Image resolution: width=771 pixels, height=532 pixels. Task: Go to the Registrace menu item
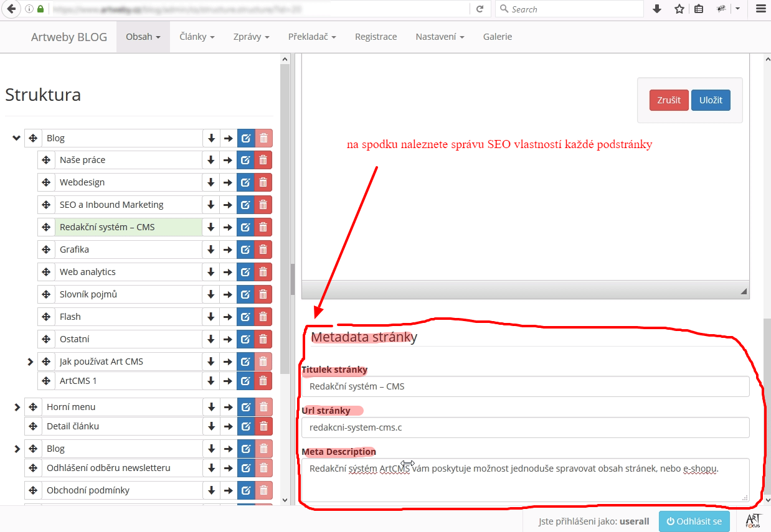(x=376, y=37)
